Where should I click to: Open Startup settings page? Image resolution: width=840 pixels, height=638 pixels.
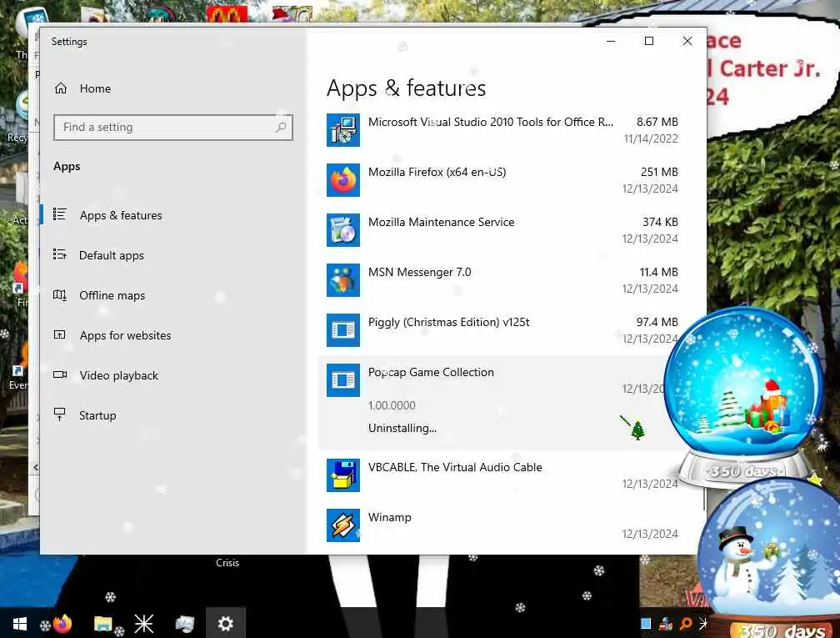97,415
